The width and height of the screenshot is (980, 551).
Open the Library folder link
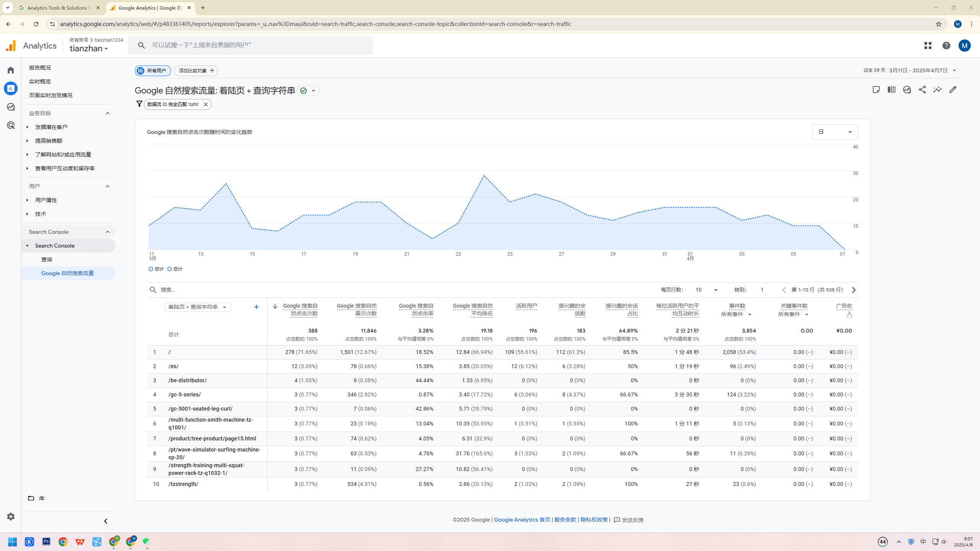point(36,498)
